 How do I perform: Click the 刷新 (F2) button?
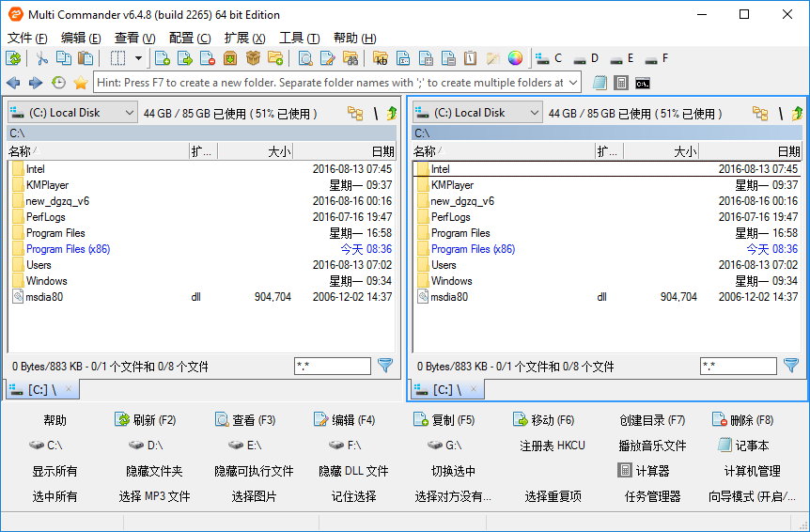point(145,420)
